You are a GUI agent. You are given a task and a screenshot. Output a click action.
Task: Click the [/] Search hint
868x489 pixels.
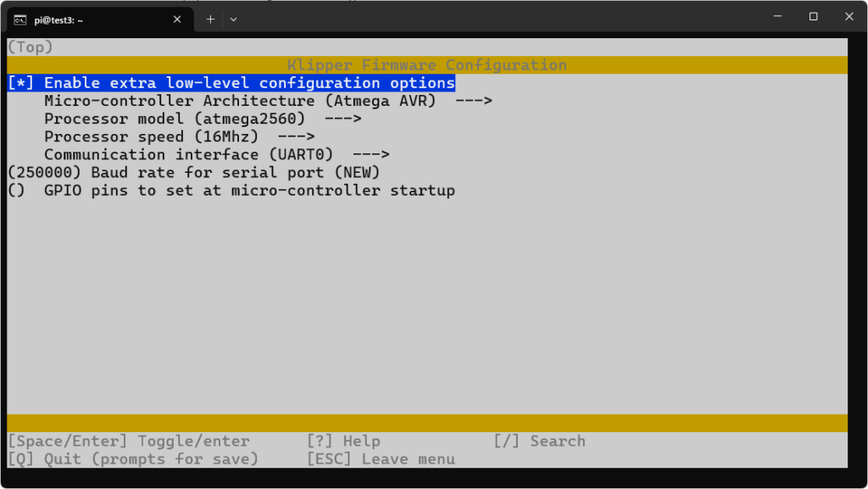click(539, 442)
